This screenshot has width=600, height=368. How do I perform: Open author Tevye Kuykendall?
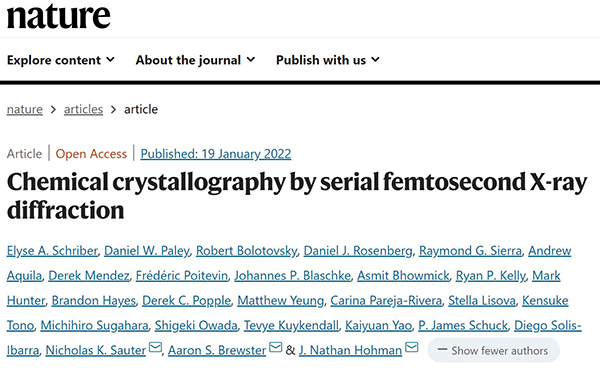tap(291, 326)
